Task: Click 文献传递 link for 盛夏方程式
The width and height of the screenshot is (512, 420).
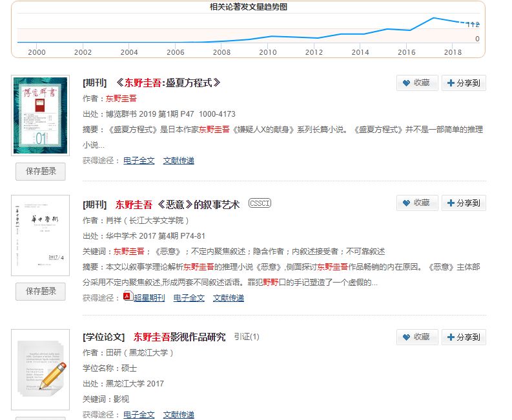Action: 179,161
